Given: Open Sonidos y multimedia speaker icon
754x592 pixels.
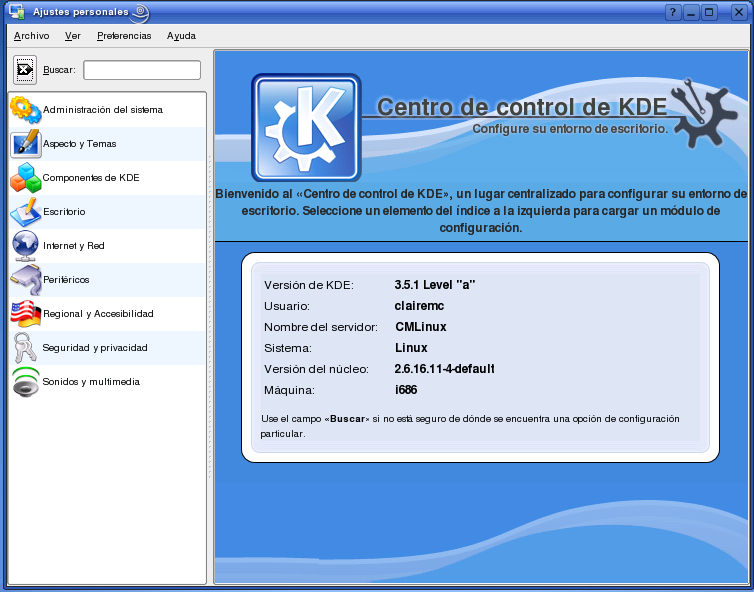Looking at the screenshot, I should coord(25,382).
